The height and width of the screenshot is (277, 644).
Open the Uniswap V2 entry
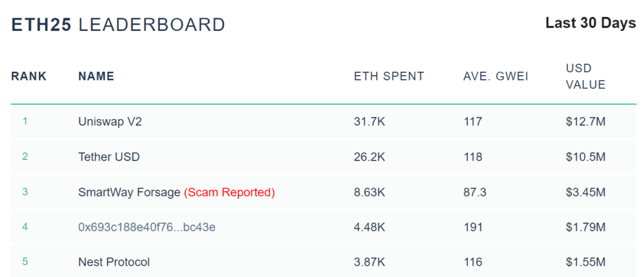pos(110,122)
